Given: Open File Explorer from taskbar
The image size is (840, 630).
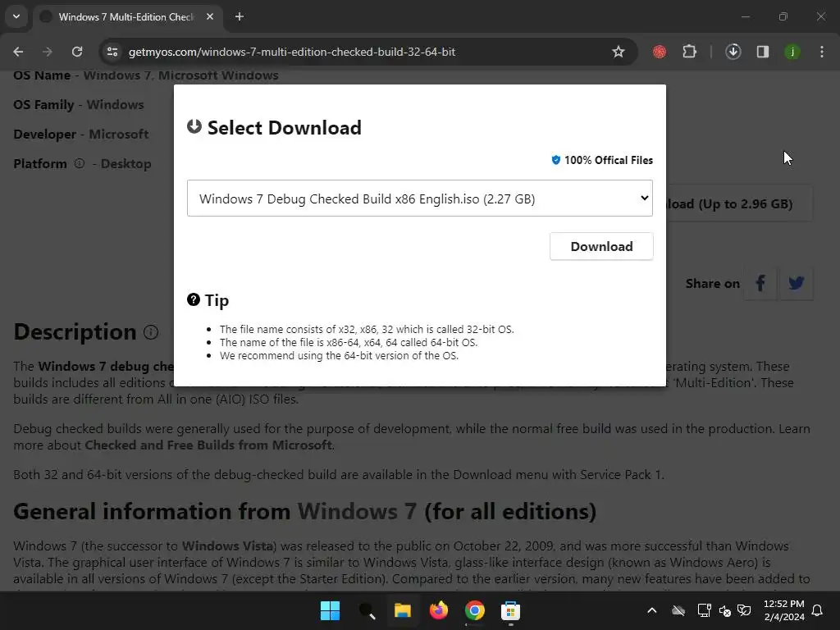Looking at the screenshot, I should [402, 610].
